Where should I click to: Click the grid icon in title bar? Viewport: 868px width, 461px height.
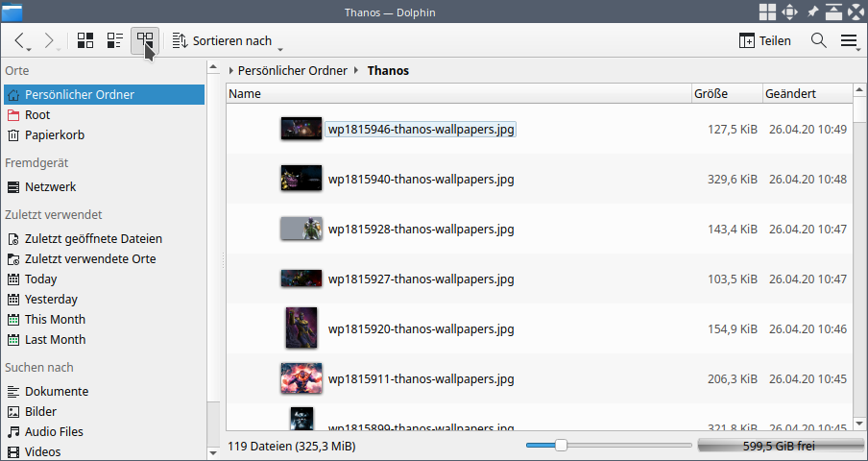pos(767,12)
